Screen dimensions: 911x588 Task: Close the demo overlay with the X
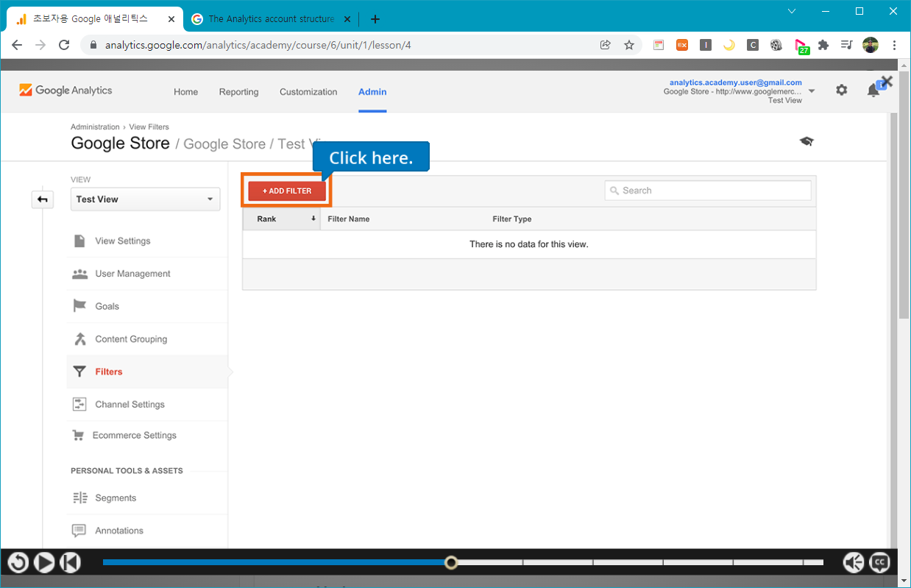[887, 82]
